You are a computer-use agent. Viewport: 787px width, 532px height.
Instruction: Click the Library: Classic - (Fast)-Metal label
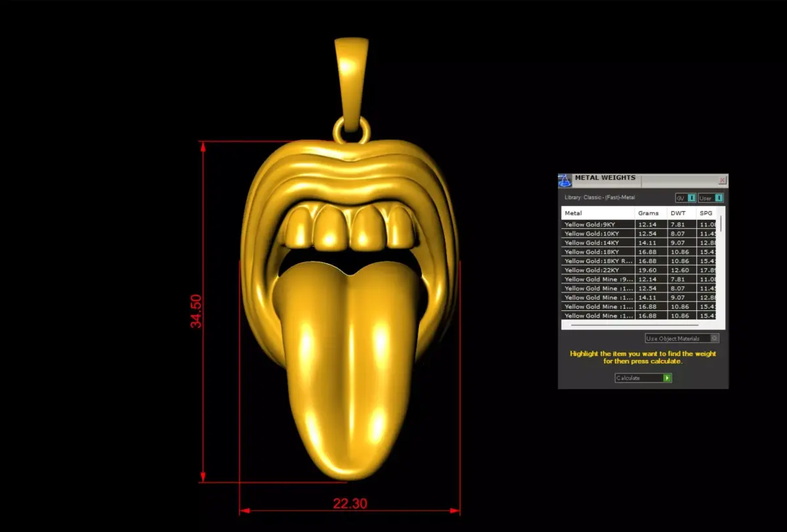pyautogui.click(x=599, y=197)
